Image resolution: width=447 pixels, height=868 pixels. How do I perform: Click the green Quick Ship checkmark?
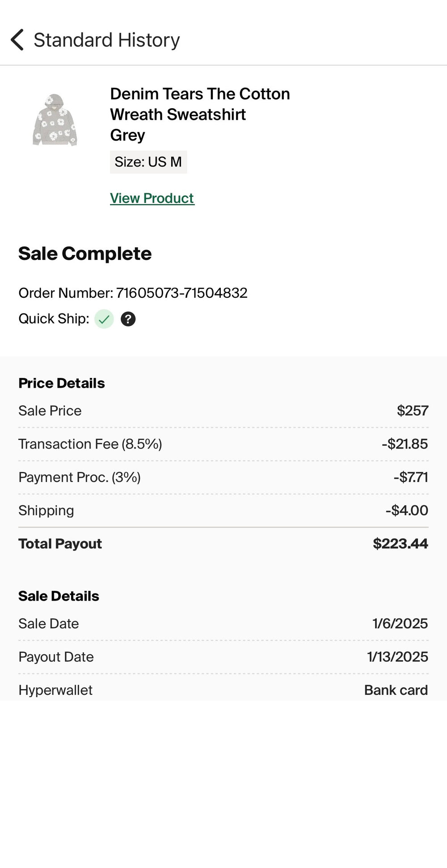(x=104, y=319)
